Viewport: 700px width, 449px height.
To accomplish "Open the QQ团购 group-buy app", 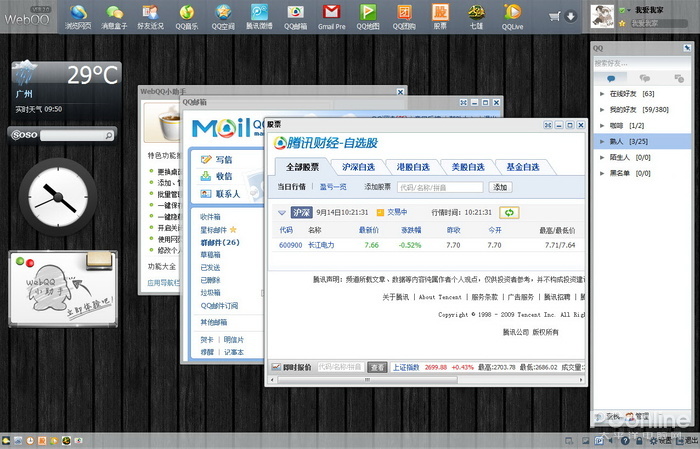I will pos(404,17).
